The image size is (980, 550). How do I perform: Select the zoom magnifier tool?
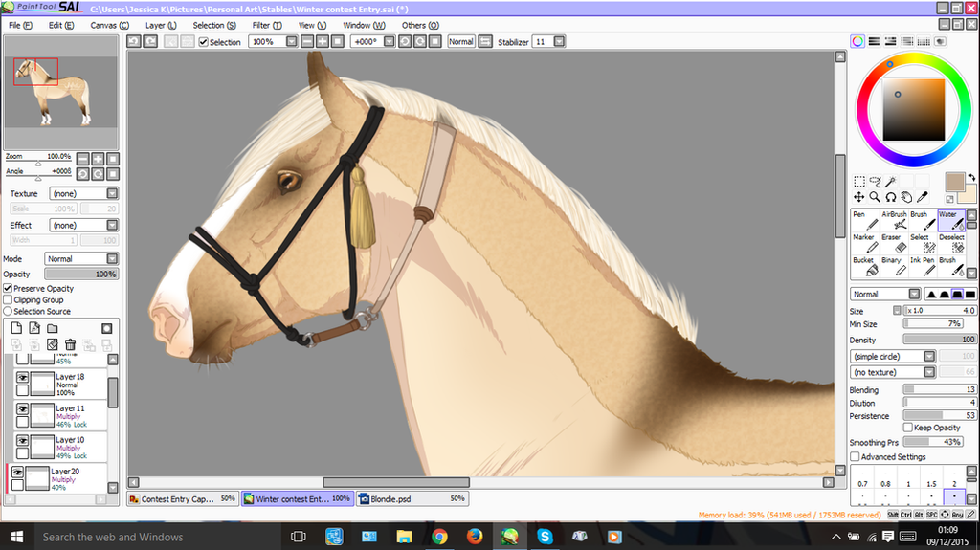875,197
